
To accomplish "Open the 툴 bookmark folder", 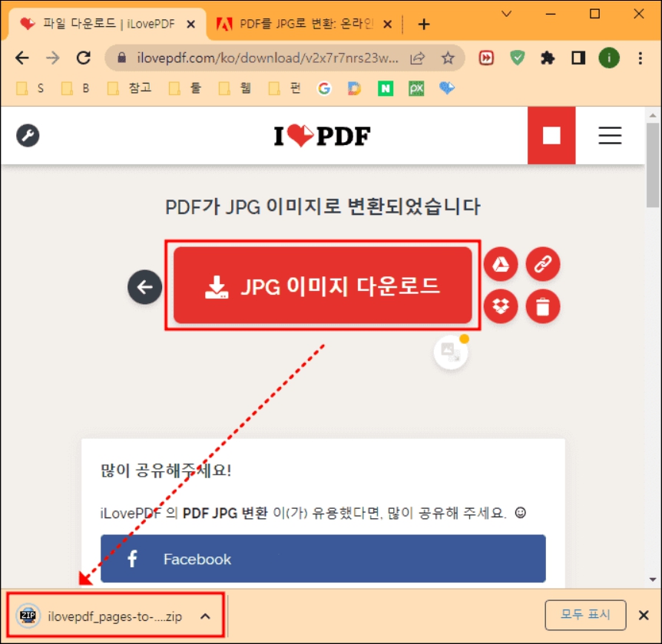I will click(x=184, y=88).
